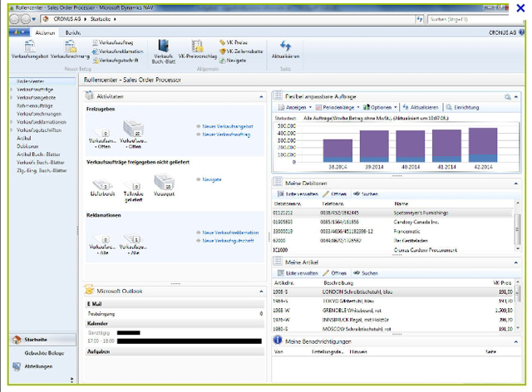Click the forward navigation arrow
Viewport: 532px width, 392px height.
pos(26,19)
